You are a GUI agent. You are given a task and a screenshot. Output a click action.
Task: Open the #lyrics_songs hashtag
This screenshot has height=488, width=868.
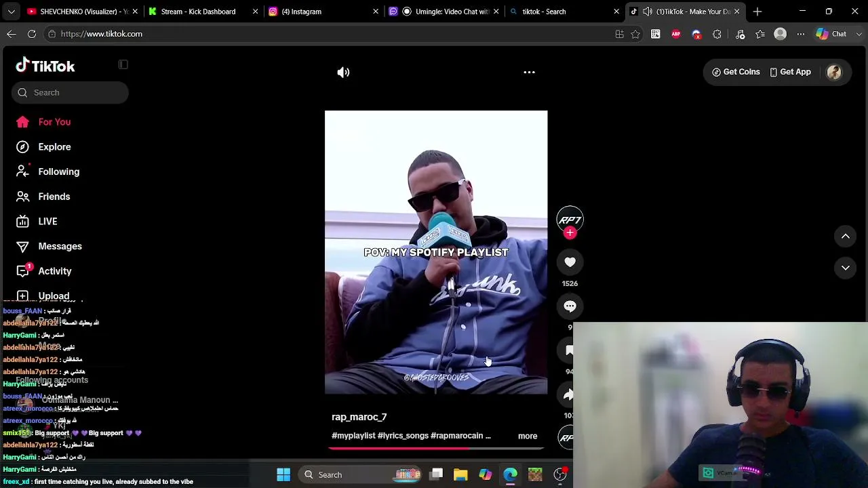(x=403, y=436)
